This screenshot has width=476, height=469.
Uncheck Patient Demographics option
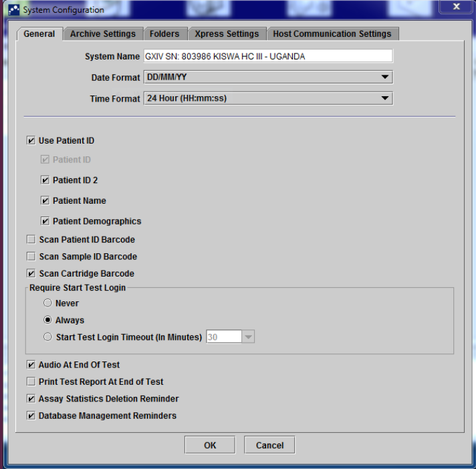[x=45, y=221]
